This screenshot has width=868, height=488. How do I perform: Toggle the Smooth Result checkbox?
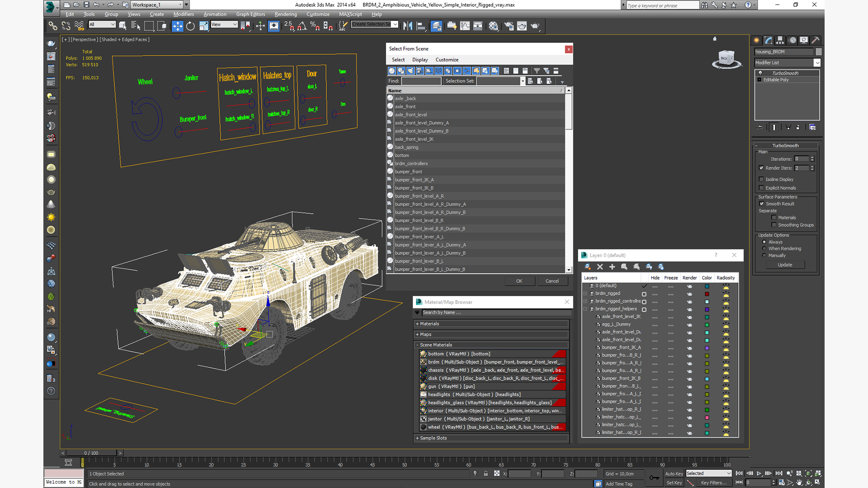pos(762,204)
